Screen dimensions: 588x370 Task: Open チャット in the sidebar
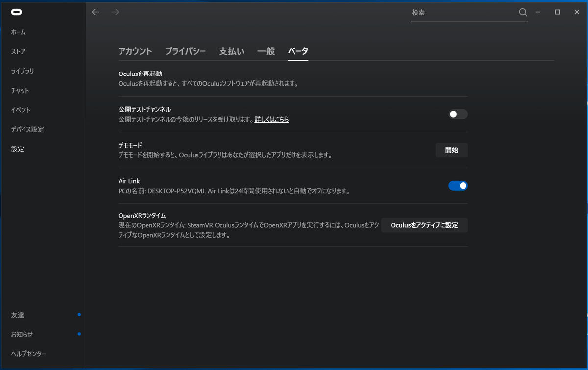tap(20, 91)
